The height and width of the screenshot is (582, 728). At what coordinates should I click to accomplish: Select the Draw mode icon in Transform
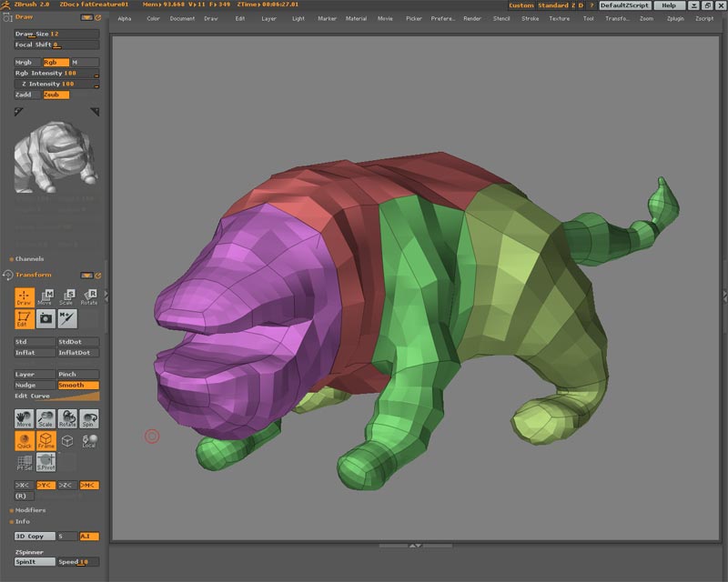tap(25, 296)
